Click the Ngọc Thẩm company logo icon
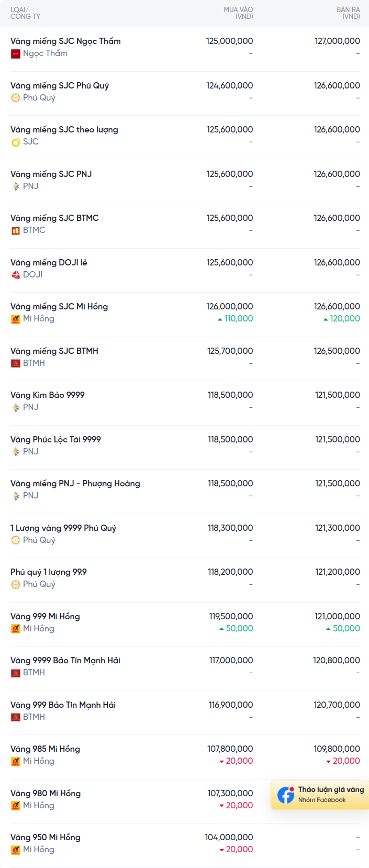Screen dimensions: 369x868 16,53
